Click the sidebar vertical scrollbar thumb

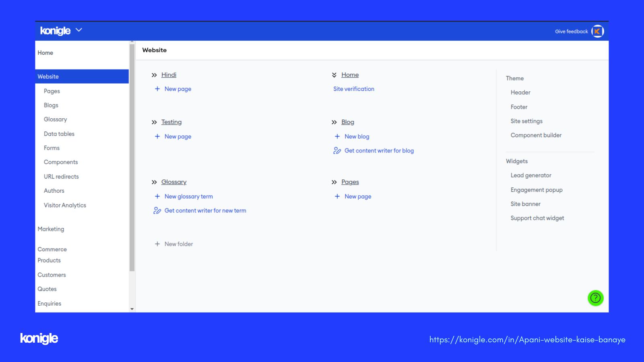click(132, 158)
